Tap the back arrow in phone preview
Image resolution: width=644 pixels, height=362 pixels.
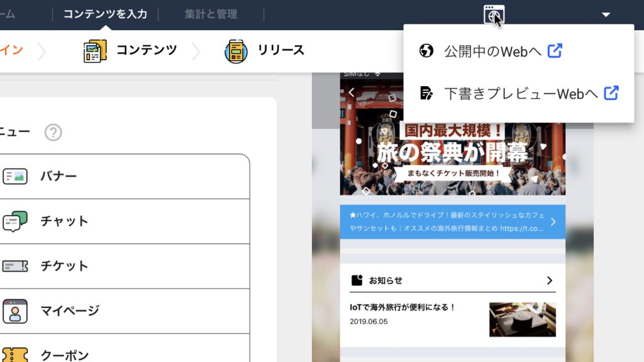pos(351,92)
